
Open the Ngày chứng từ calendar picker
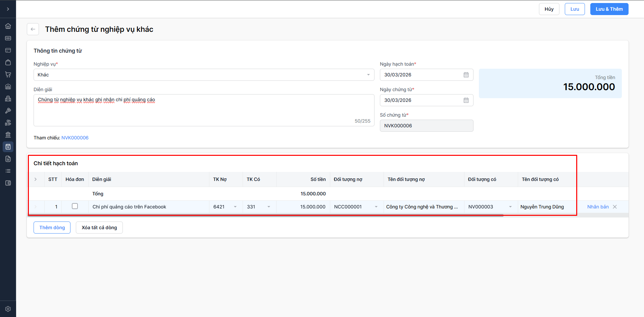466,100
